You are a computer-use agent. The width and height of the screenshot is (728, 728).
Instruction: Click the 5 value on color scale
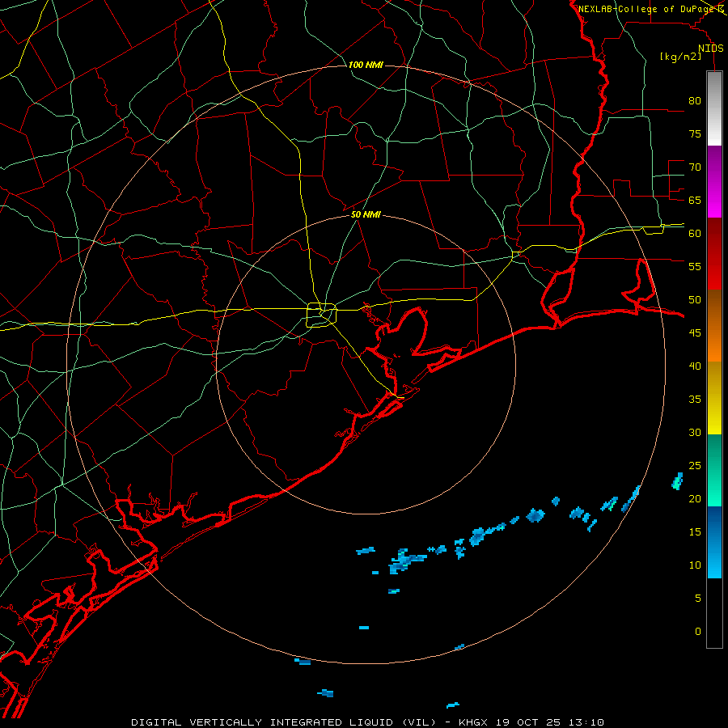(x=698, y=599)
